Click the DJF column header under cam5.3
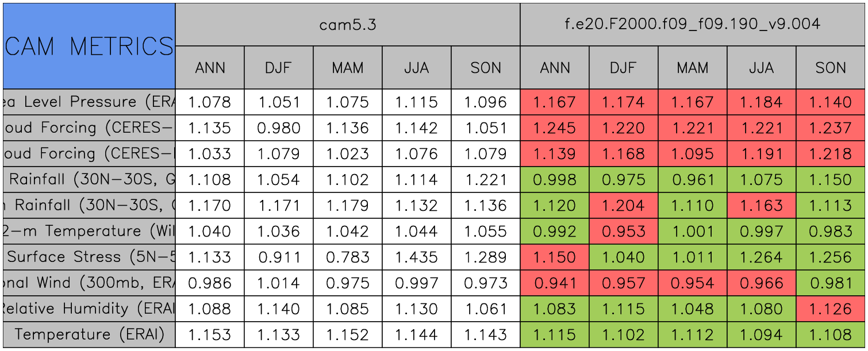 click(279, 68)
